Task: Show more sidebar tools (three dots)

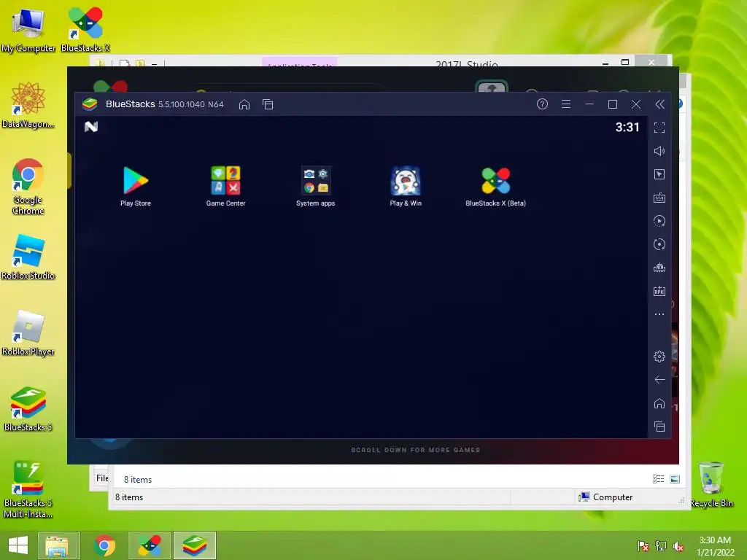Action: tap(659, 314)
